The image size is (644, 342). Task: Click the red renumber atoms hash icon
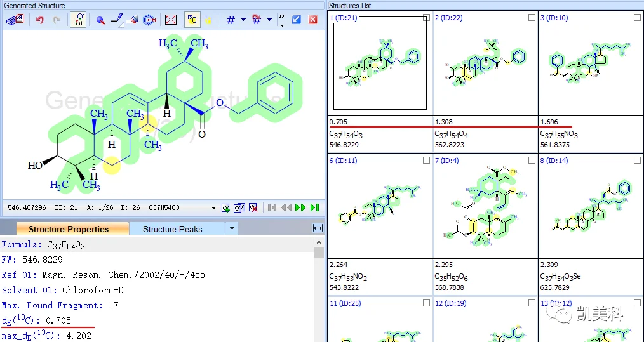pyautogui.click(x=257, y=20)
